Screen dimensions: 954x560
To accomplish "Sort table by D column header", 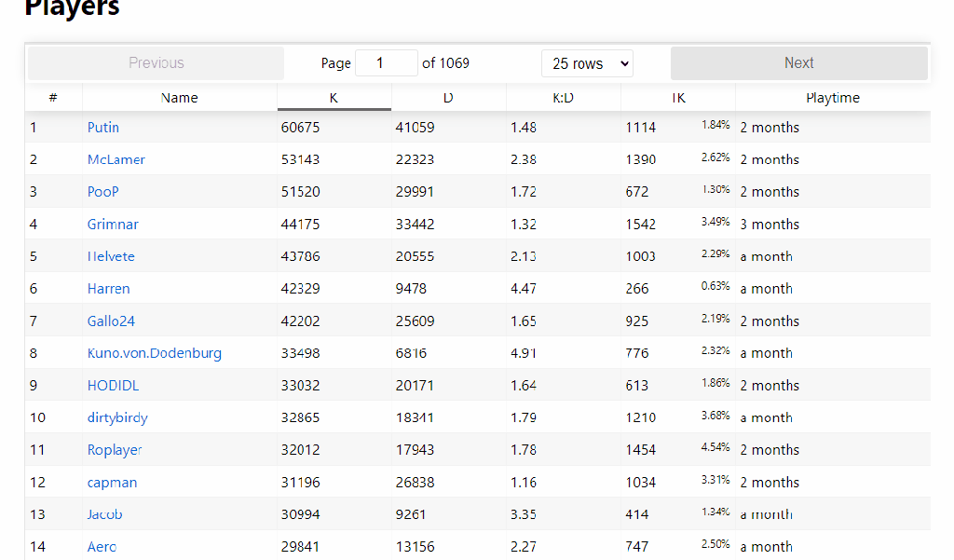I will pyautogui.click(x=448, y=98).
